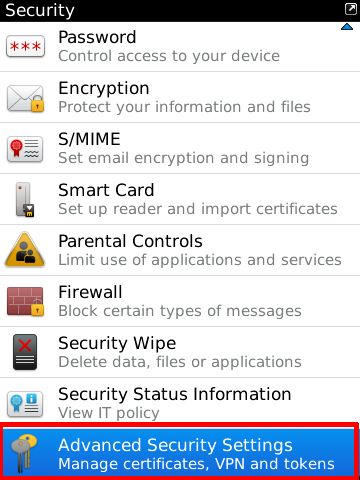
Task: Choose Security Wipe delete data option
Action: point(180,352)
